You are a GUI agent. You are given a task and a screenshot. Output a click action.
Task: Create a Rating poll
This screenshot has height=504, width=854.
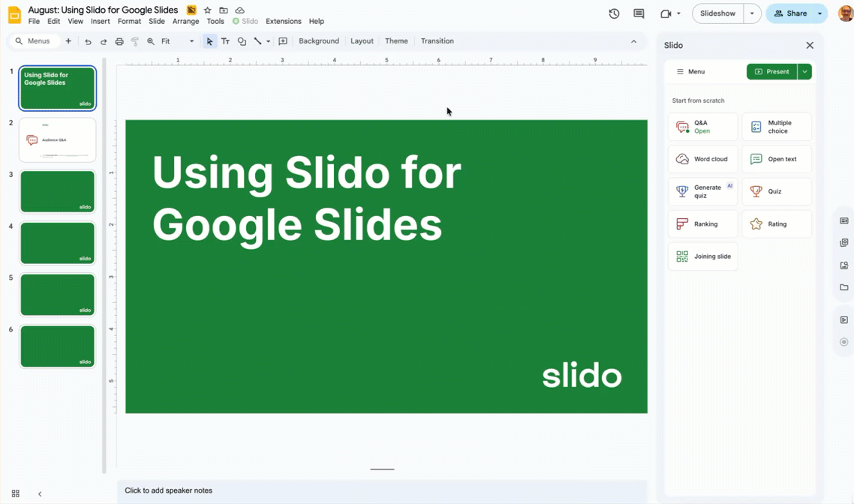[x=777, y=224]
